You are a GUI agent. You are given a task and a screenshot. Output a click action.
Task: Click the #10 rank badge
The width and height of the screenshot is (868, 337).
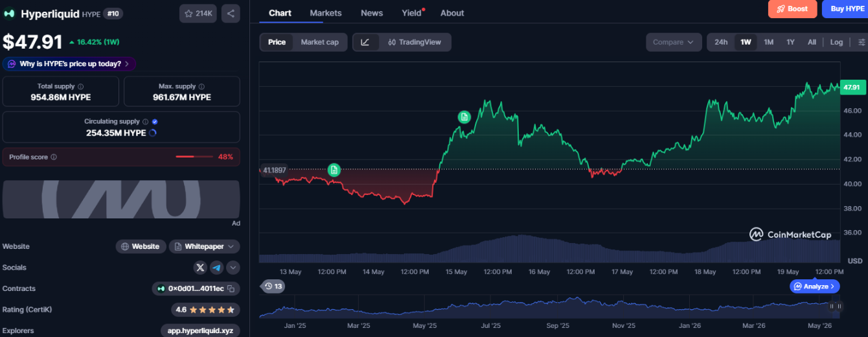point(113,14)
